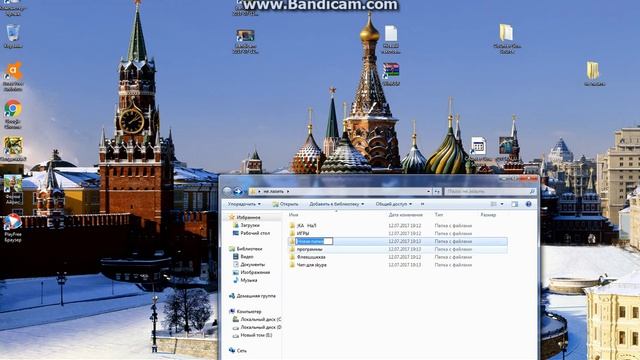Image resolution: width=640 pixels, height=360 pixels.
Task: Click не лазить in the address breadcrumb
Action: pos(273,191)
